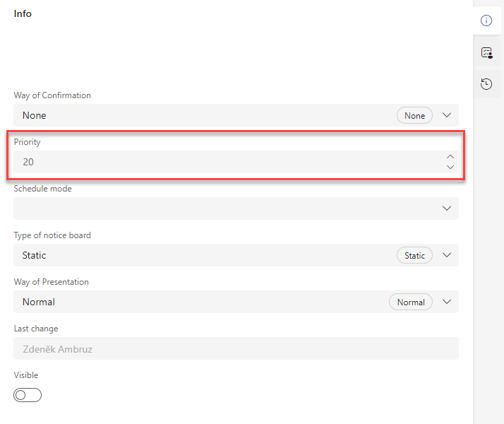Screen dimensions: 504x424
Task: Toggle the Visible switch
Action: (x=28, y=395)
